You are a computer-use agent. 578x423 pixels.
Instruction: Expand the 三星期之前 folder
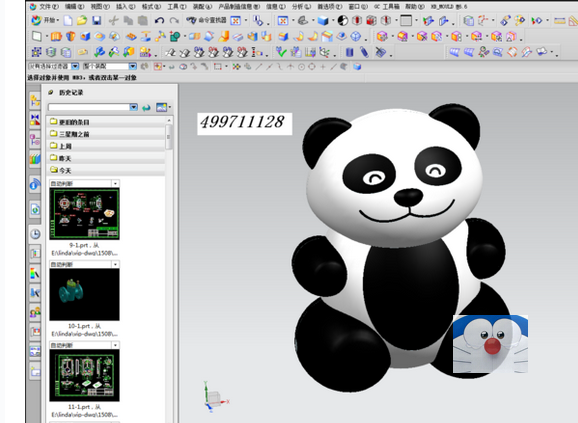(x=106, y=134)
